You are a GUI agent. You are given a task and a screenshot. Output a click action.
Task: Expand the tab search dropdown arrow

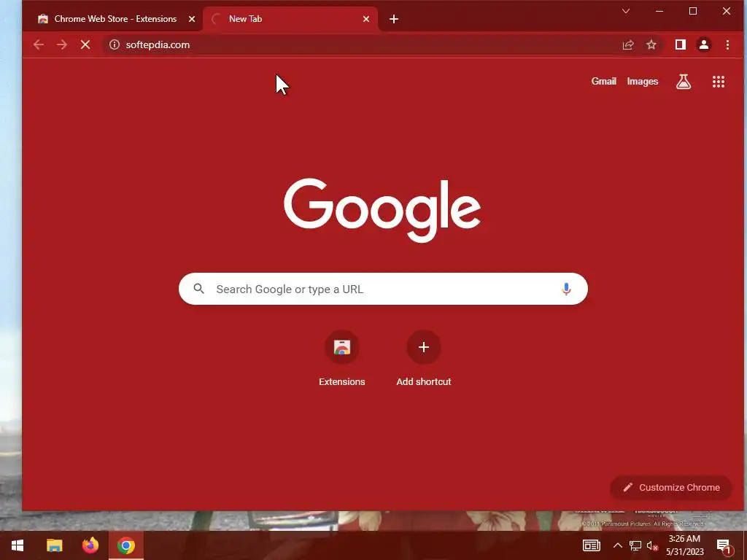point(626,11)
